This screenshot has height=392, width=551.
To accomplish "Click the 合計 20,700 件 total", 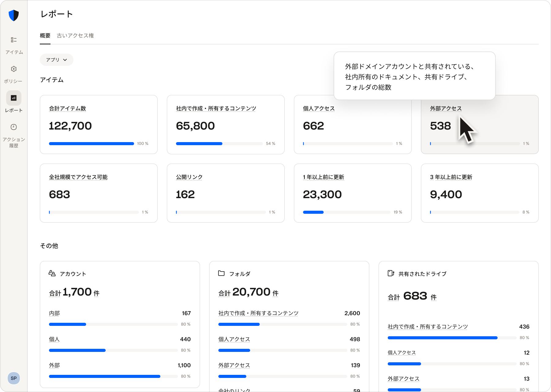I will tap(248, 292).
